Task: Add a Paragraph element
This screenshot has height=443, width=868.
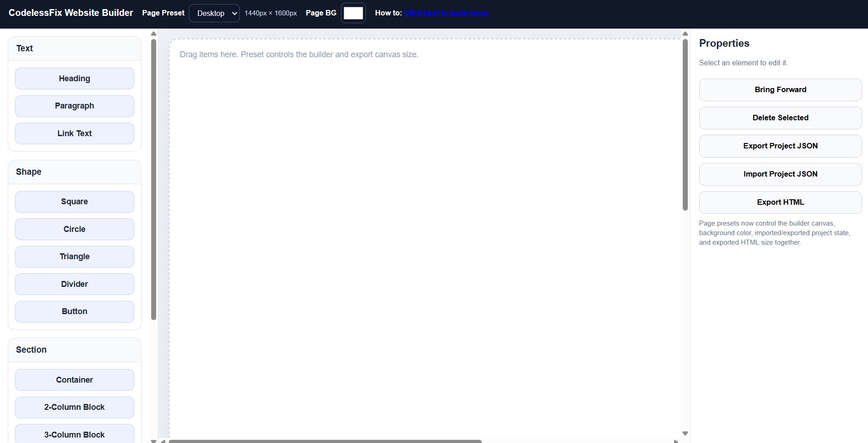Action: 74,106
